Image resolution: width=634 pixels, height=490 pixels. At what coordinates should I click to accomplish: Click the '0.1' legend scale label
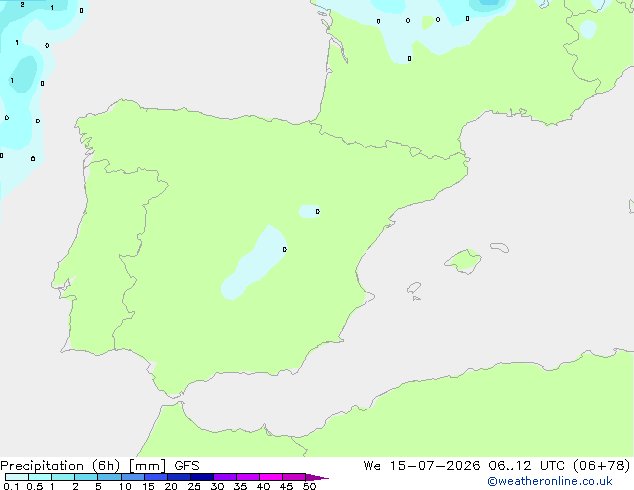[x=11, y=486]
